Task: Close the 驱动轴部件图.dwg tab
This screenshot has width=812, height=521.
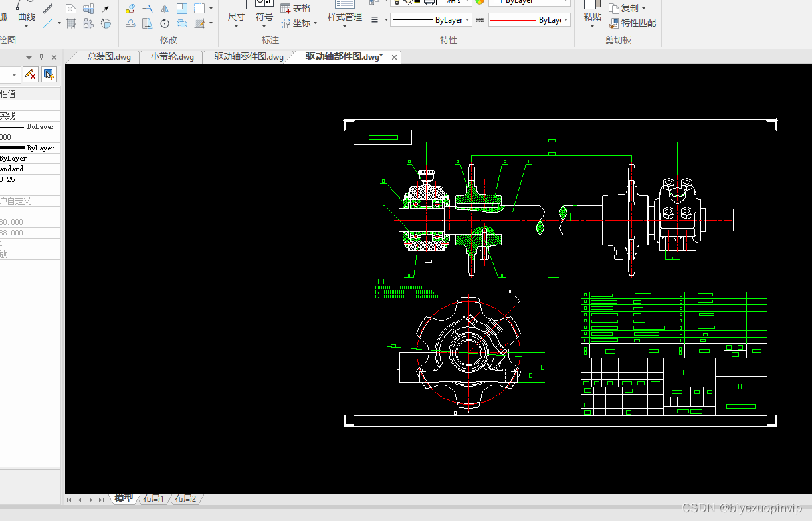Action: click(394, 58)
